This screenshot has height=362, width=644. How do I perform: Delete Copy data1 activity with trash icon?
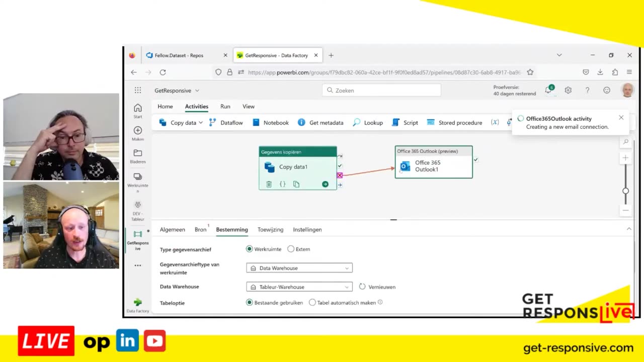269,185
